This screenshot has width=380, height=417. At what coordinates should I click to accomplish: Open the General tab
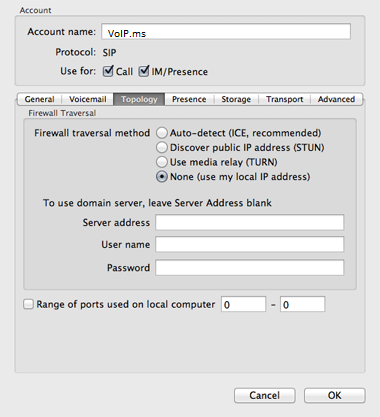coord(39,99)
